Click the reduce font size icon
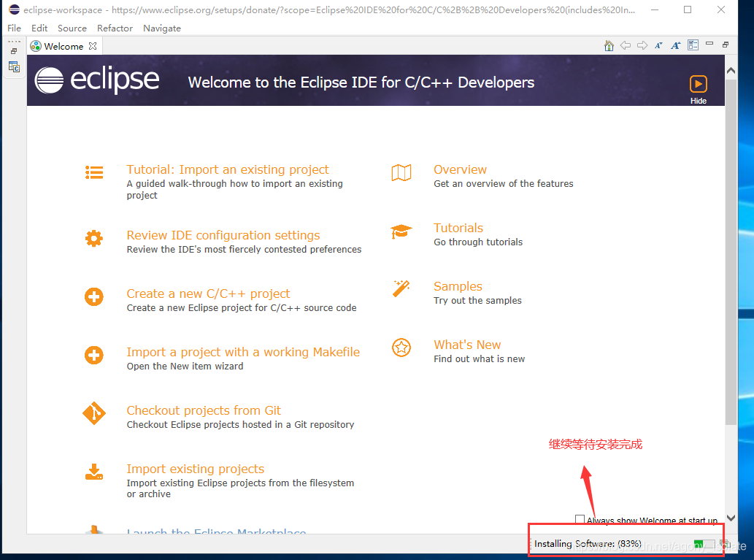The height and width of the screenshot is (560, 754). pyautogui.click(x=659, y=46)
